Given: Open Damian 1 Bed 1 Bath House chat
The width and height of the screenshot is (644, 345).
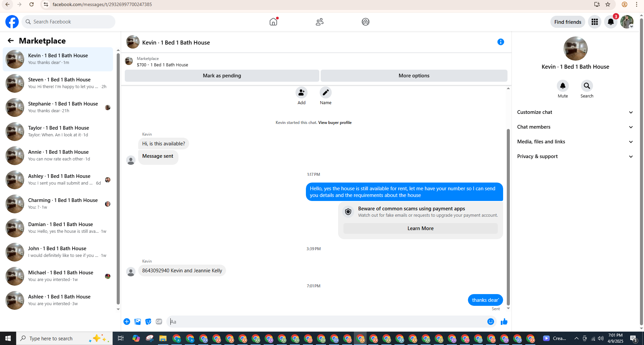Looking at the screenshot, I should coord(58,228).
